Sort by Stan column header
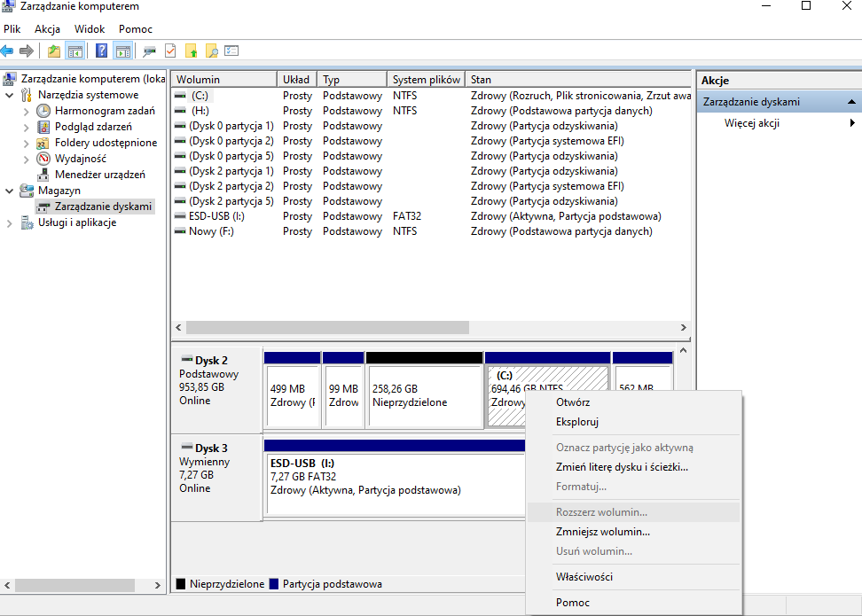Viewport: 862px width, 616px height. pyautogui.click(x=578, y=80)
